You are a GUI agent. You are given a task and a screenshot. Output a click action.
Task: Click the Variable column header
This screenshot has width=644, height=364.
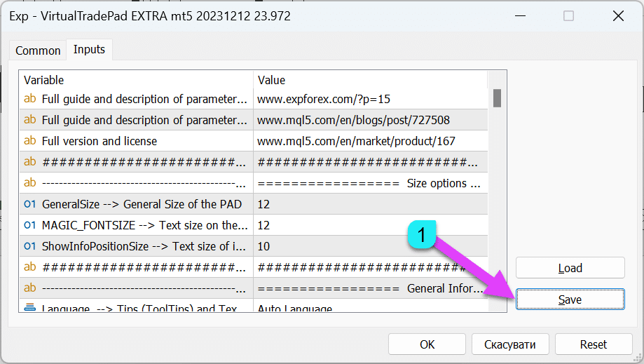click(136, 80)
